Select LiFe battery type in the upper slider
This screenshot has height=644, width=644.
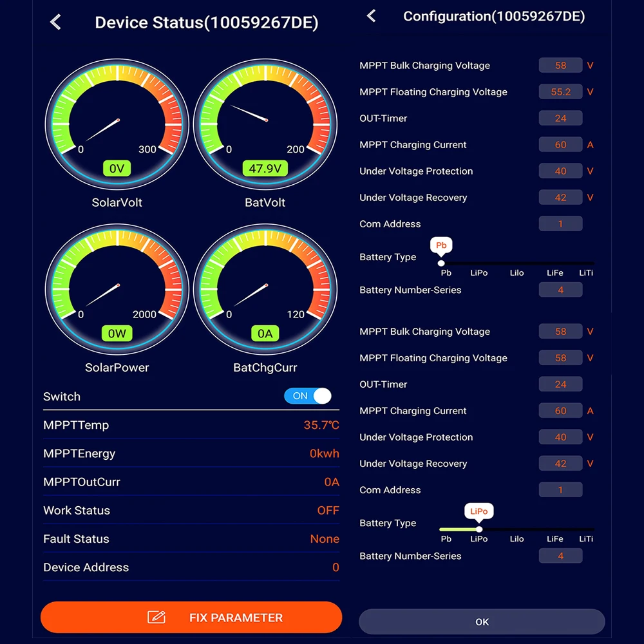tap(554, 272)
